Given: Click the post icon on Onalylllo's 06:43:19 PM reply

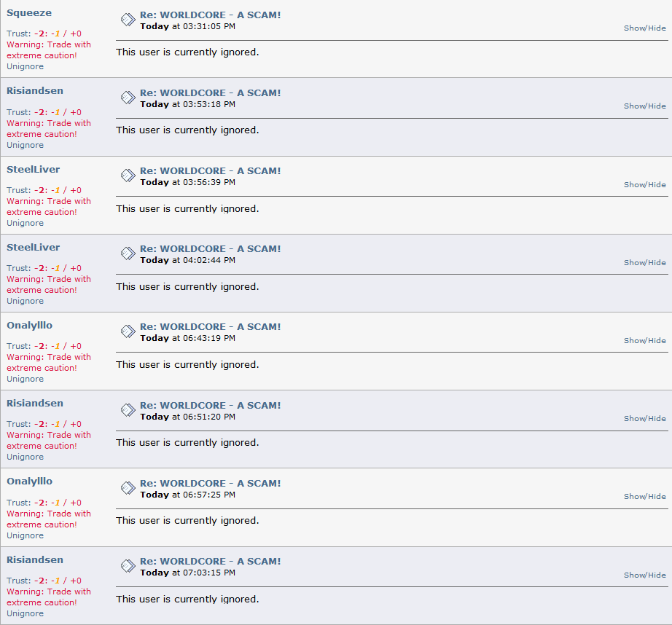Looking at the screenshot, I should tap(128, 331).
